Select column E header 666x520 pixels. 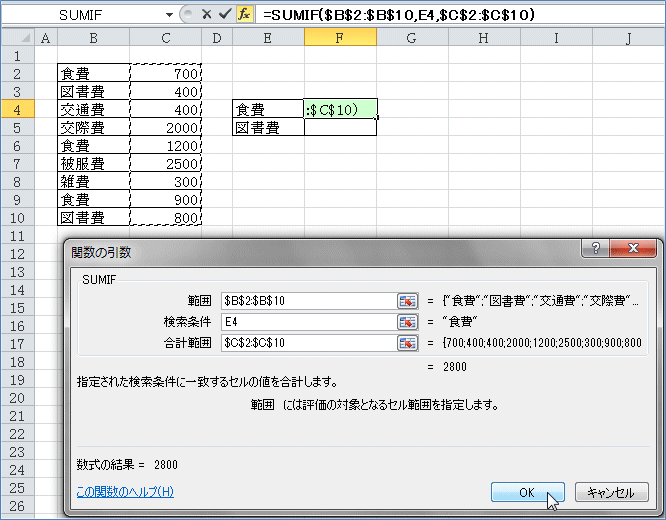click(268, 38)
